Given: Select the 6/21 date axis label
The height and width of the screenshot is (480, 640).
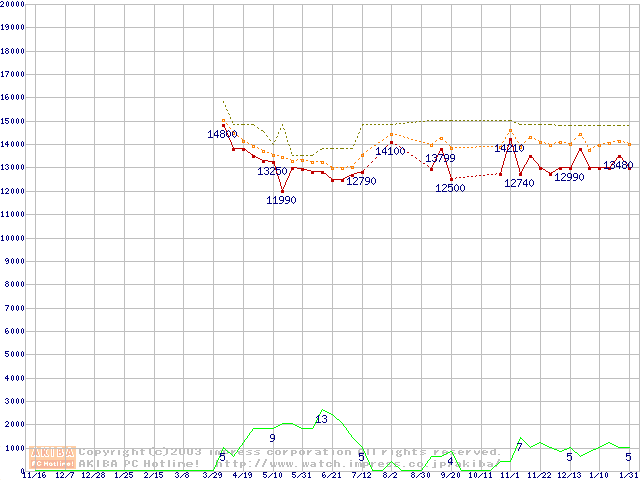Looking at the screenshot, I should pyautogui.click(x=331, y=475).
